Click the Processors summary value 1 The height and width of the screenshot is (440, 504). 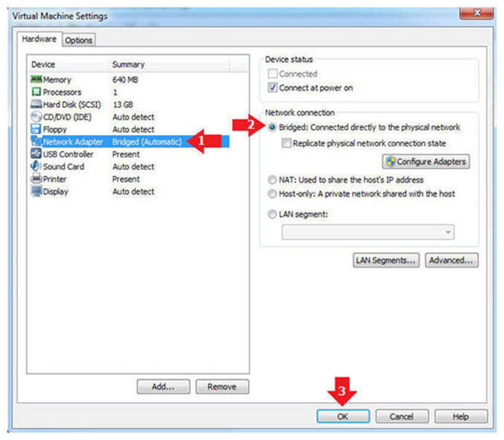pos(115,92)
